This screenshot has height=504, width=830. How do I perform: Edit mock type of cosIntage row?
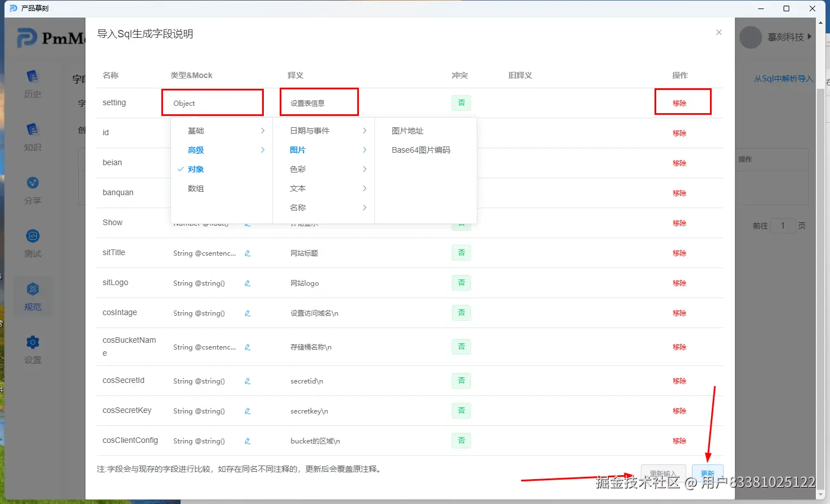(x=247, y=313)
